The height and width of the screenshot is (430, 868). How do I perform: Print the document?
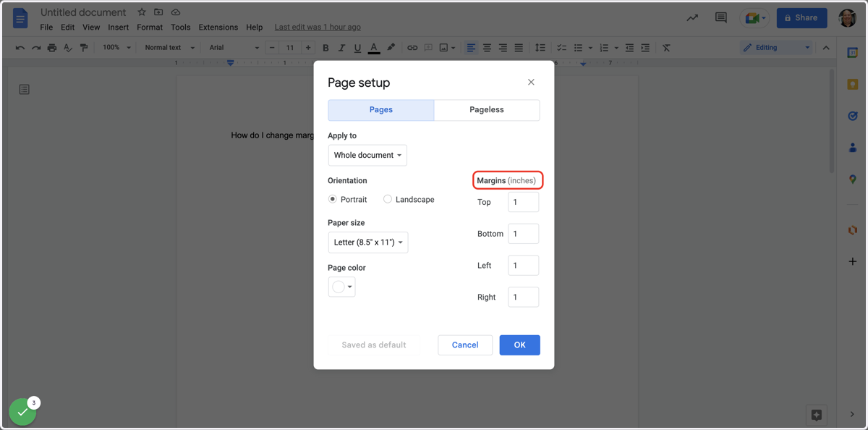52,48
